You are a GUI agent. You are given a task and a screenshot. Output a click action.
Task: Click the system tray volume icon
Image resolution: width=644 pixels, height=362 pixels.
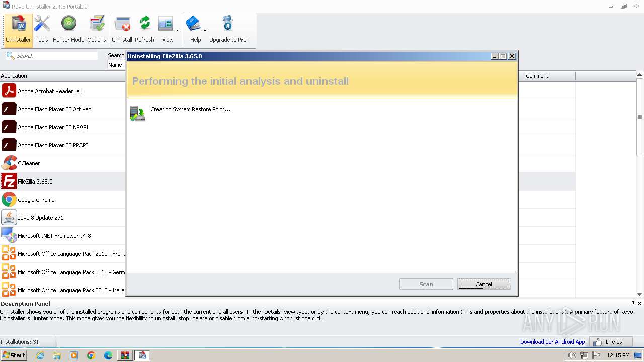click(572, 355)
